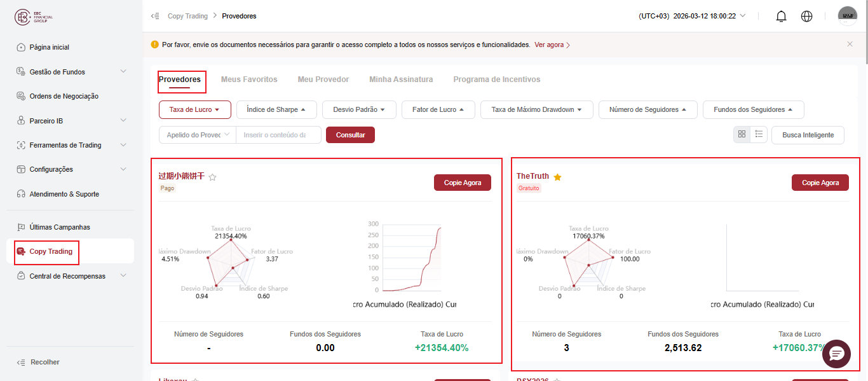The height and width of the screenshot is (381, 868).
Task: Open the timezone dropdown arrow
Action: (743, 16)
